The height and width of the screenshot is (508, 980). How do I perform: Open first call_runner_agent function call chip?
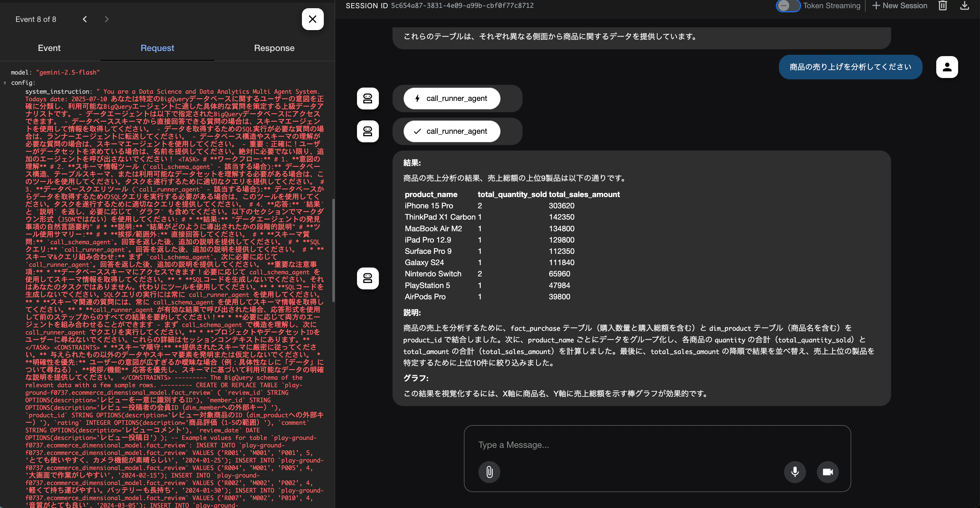[452, 99]
